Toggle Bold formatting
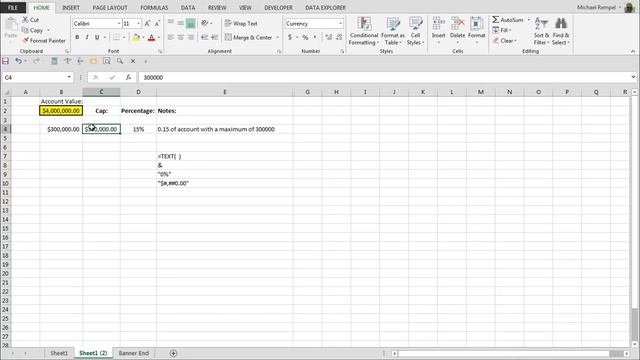Screen dimensions: 640x360 [x=77, y=37]
